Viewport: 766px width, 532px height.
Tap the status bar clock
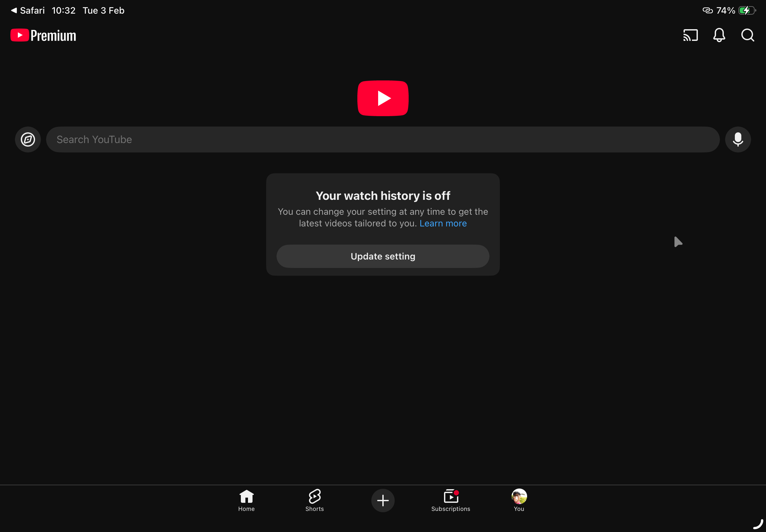[x=63, y=10]
